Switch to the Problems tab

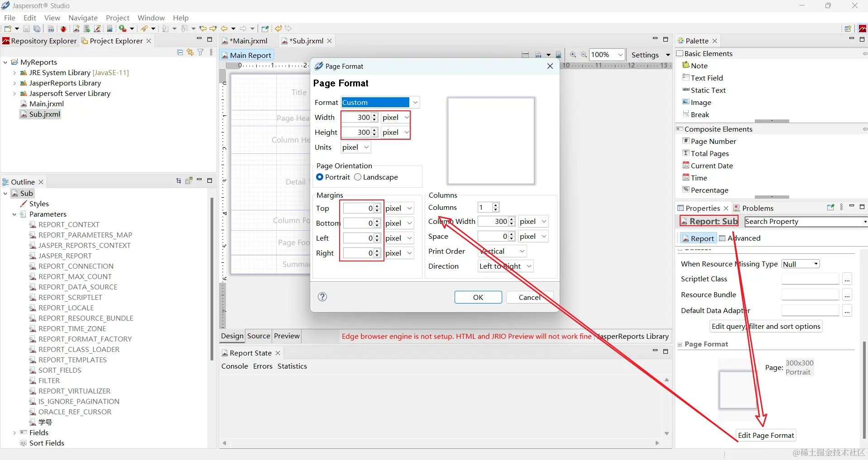(753, 208)
